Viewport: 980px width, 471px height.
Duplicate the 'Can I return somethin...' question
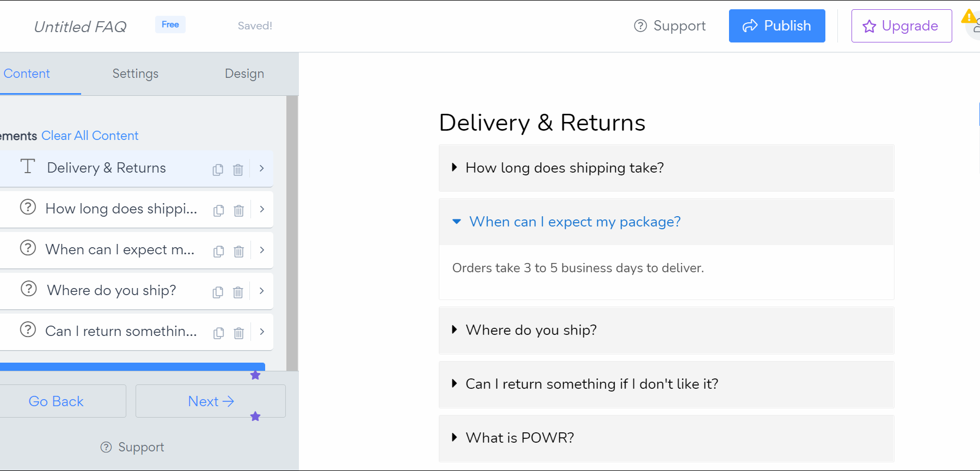coord(218,333)
